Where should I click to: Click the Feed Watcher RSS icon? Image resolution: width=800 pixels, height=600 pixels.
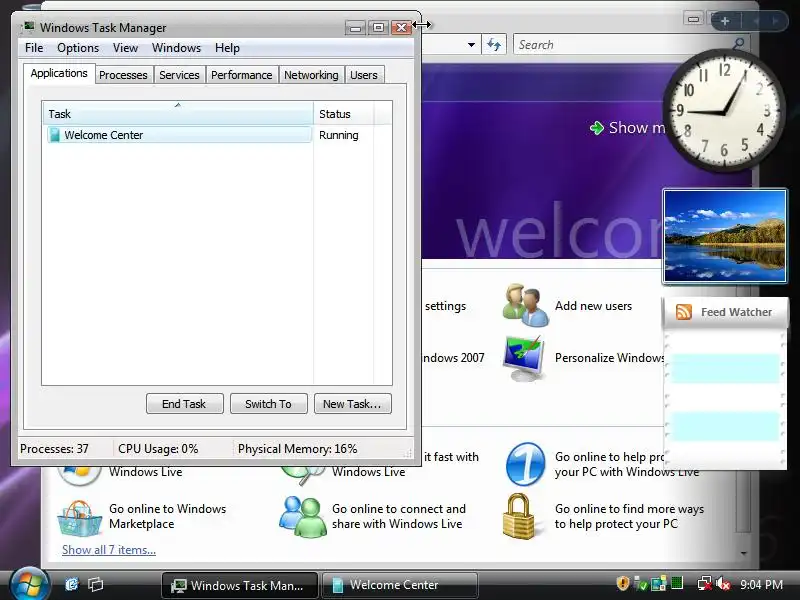[684, 311]
